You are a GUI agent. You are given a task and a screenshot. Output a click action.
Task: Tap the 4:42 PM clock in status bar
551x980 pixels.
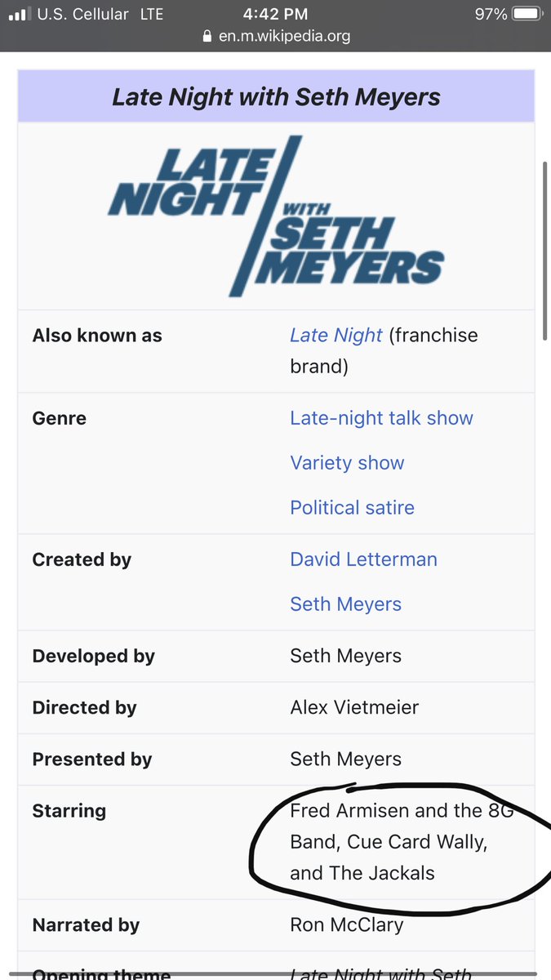coord(275,15)
